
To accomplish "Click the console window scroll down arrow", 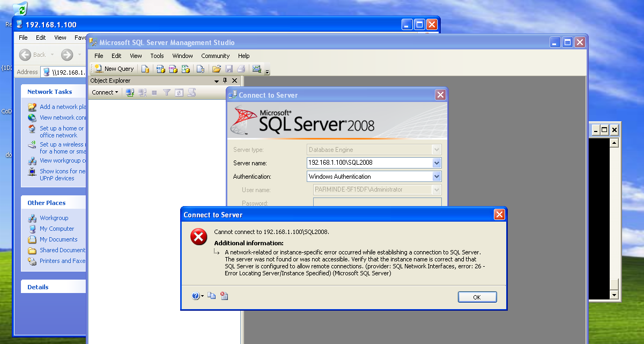I will coord(615,295).
